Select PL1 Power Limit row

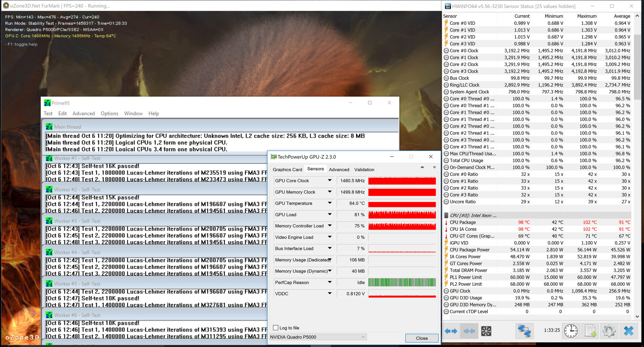point(537,277)
